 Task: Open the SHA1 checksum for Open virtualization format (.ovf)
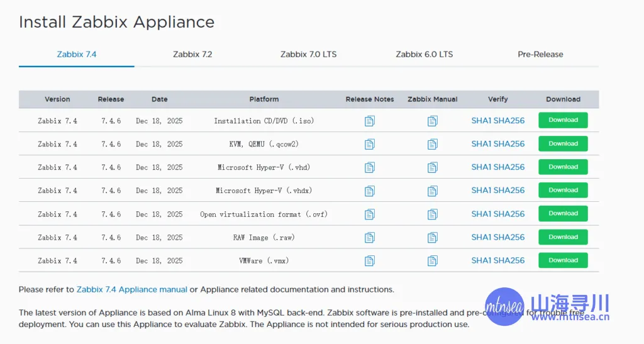tap(481, 214)
